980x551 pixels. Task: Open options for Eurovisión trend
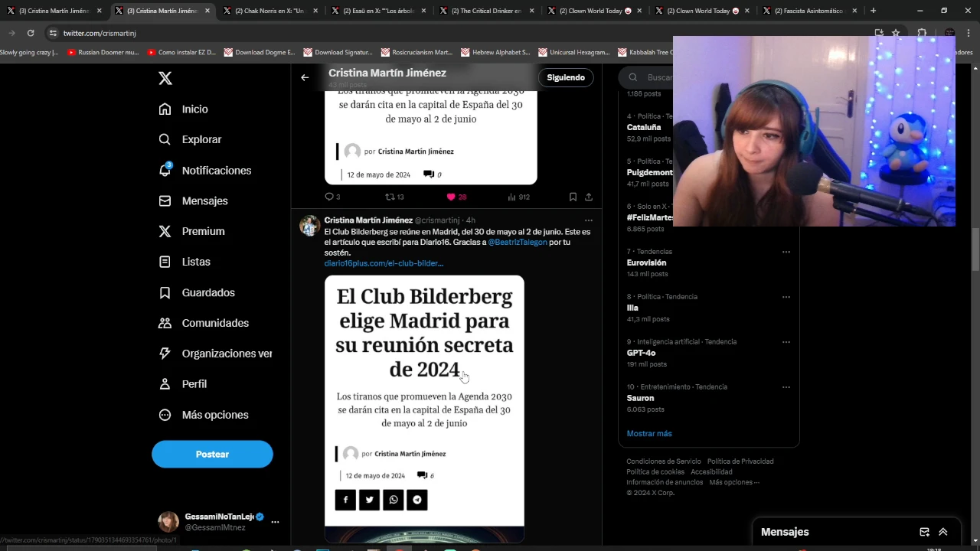[786, 252]
